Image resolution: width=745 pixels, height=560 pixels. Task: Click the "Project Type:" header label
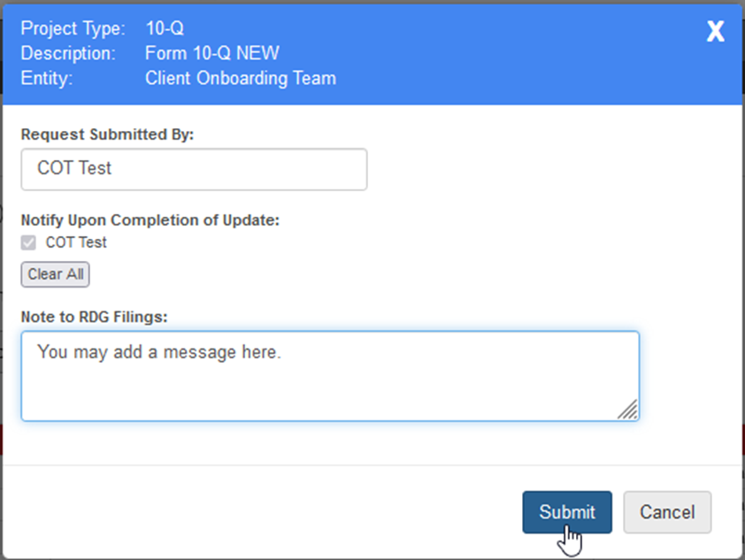point(73,28)
